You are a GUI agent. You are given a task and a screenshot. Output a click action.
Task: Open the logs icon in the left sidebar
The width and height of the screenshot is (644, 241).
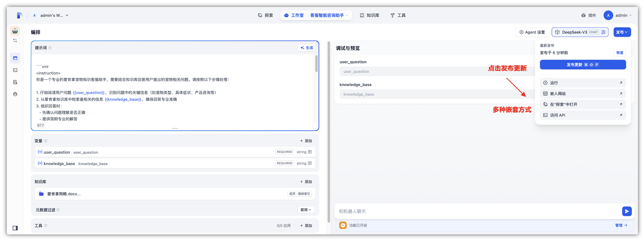(15, 82)
